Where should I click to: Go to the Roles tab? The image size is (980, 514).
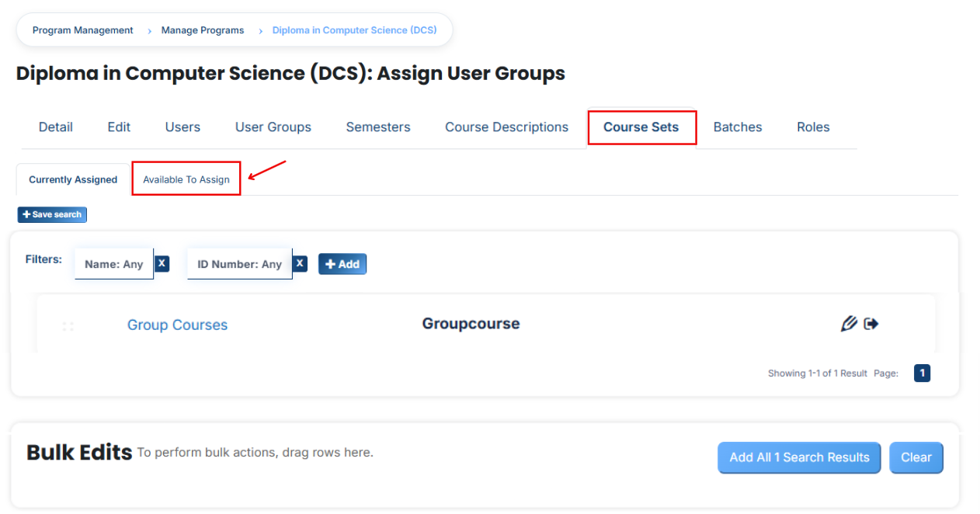(x=813, y=127)
